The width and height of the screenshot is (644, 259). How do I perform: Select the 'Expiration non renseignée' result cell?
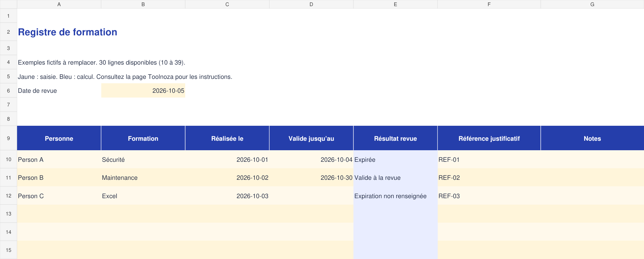pos(396,196)
